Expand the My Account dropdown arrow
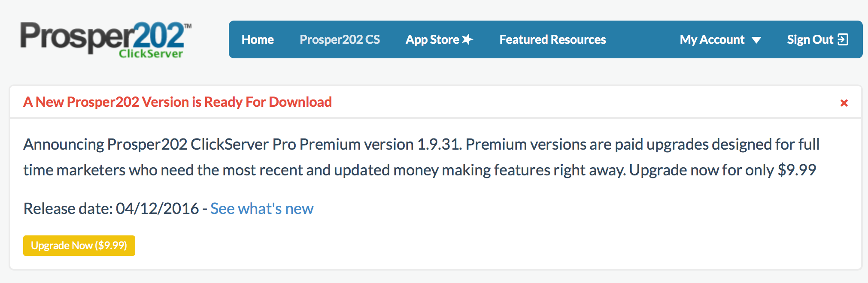The height and width of the screenshot is (283, 868). 756,40
